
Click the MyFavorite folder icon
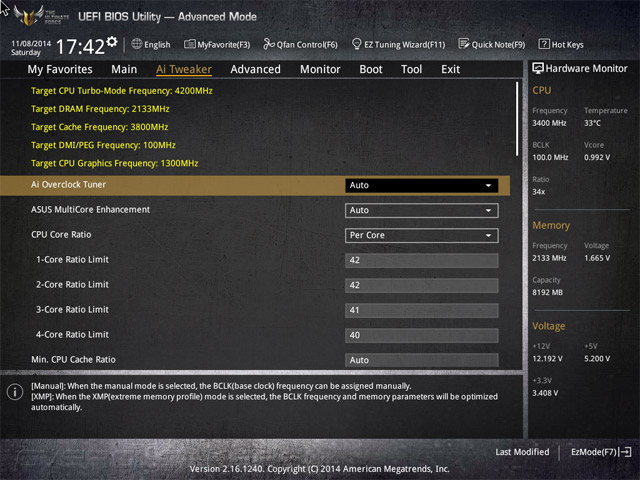pos(189,44)
